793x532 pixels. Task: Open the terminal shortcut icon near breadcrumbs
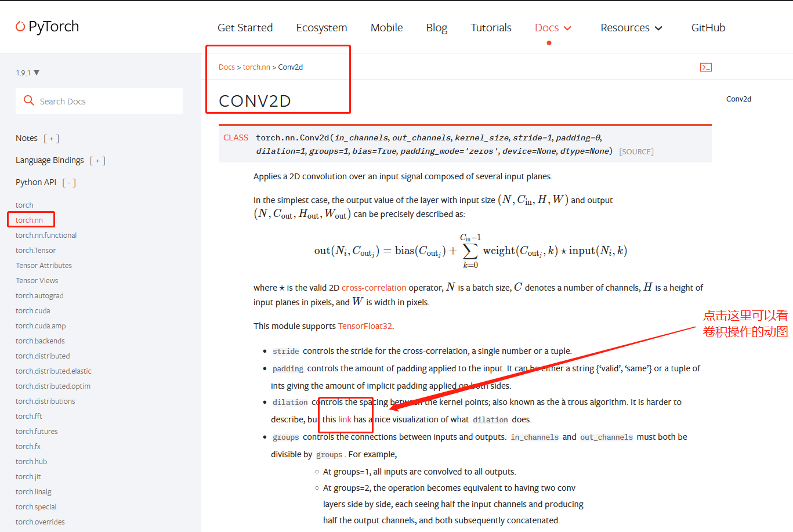tap(706, 67)
